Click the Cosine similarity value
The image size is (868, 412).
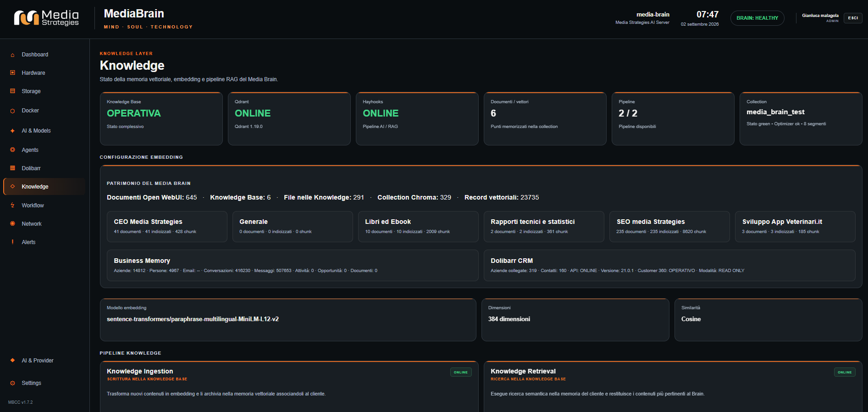pos(691,319)
